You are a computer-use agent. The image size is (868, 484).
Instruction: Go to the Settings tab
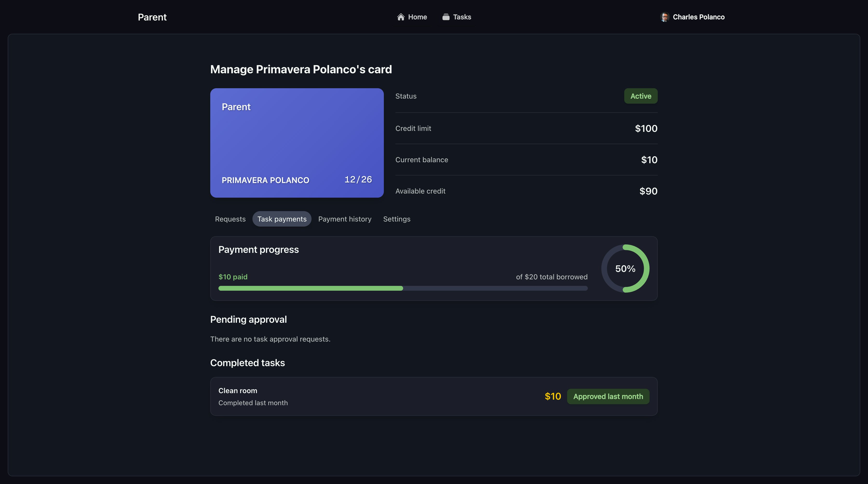[397, 219]
